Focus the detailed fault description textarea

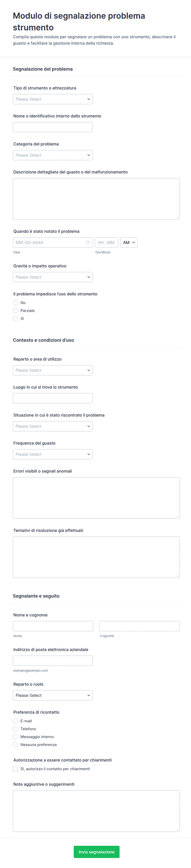click(96, 199)
